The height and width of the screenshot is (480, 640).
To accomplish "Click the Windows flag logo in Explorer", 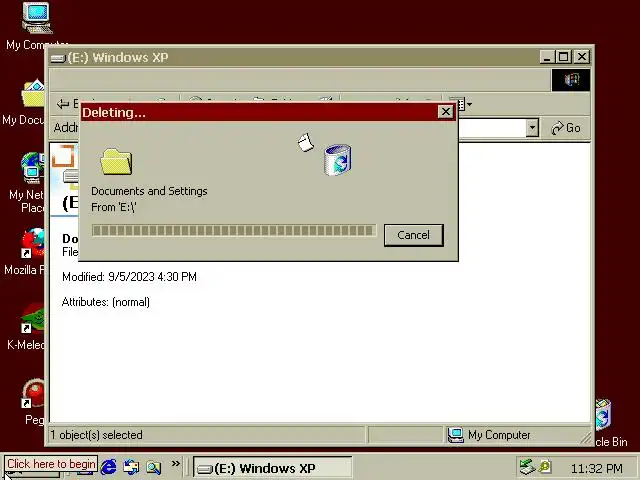I will tap(571, 80).
